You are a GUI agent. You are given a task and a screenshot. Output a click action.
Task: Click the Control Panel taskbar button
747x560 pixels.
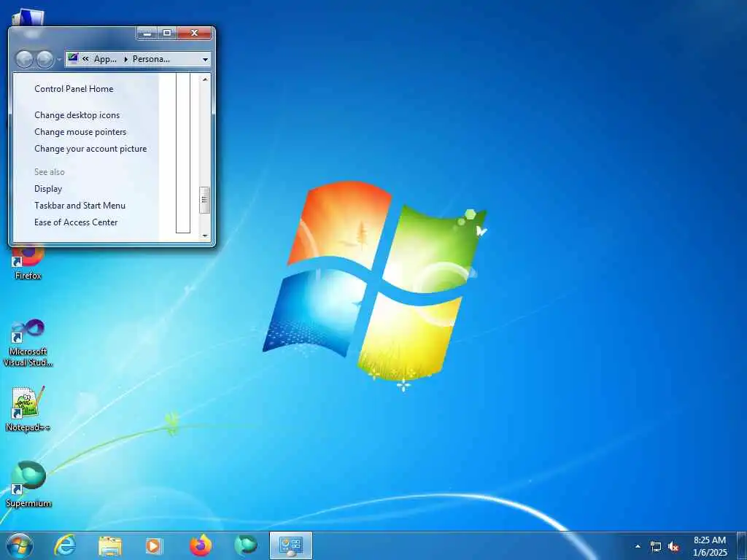291,545
